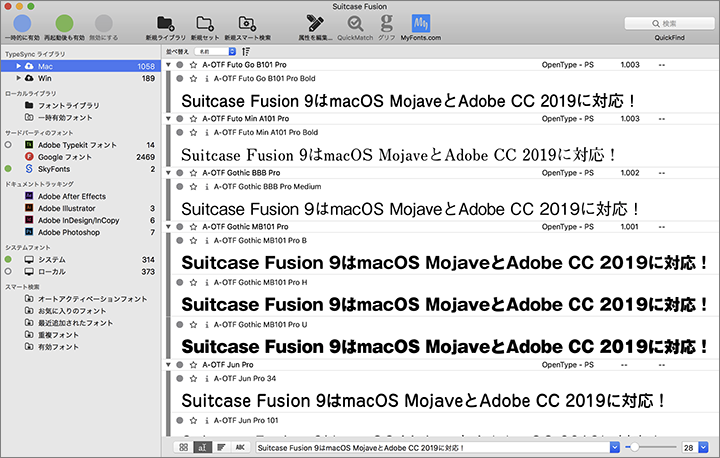
Task: Collapse the A-OTF Gothic BBB Pro family
Action: click(169, 173)
